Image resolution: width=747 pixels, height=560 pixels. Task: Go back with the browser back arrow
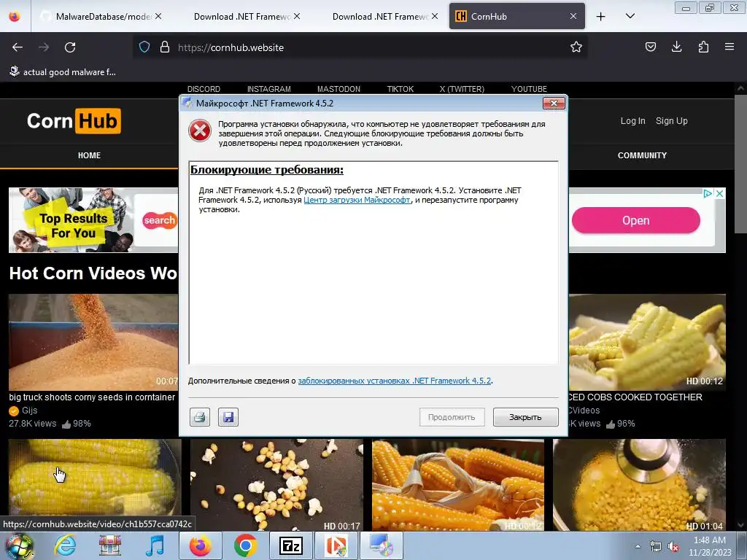(x=18, y=47)
